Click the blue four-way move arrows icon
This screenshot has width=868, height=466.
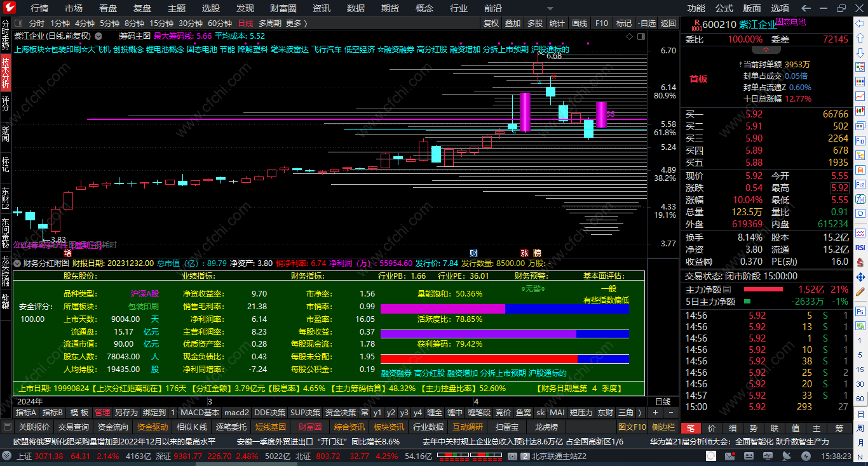(x=860, y=277)
